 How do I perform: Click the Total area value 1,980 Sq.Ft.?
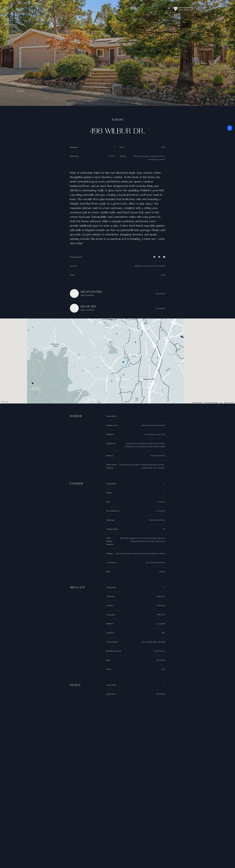click(161, 596)
